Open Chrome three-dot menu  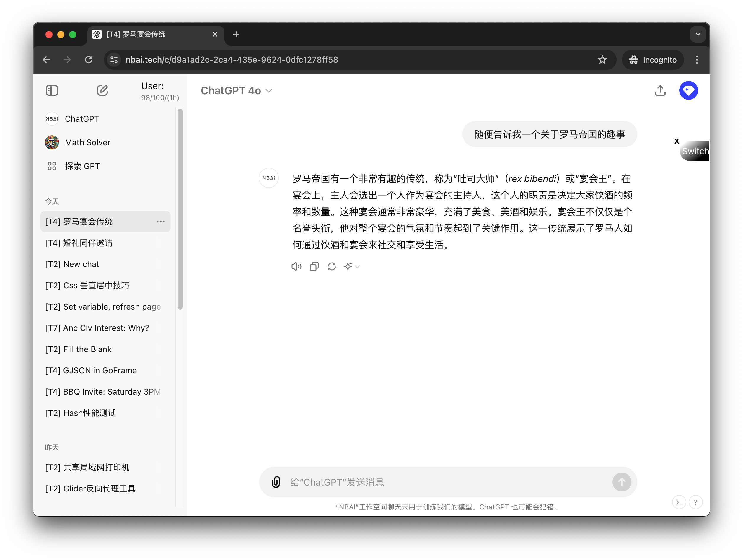697,60
